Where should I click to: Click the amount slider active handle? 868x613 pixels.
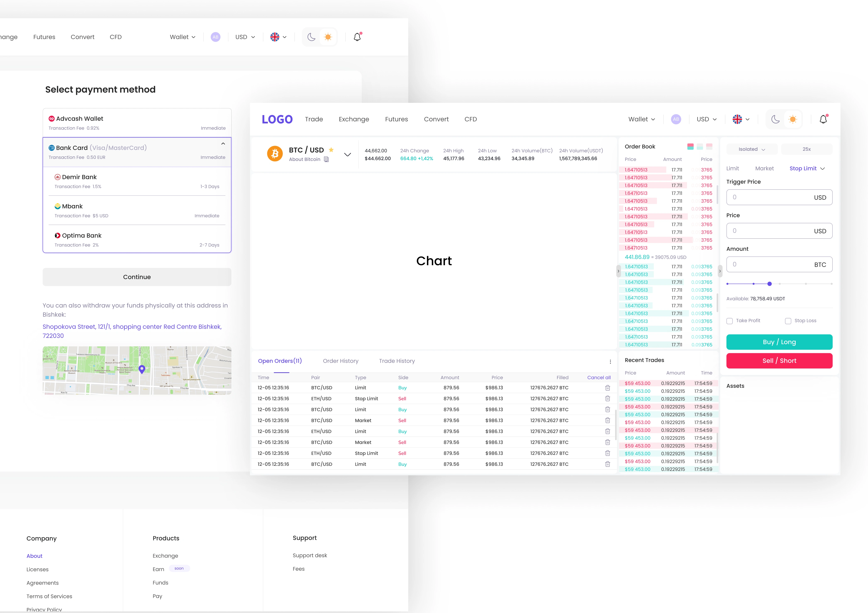769,284
